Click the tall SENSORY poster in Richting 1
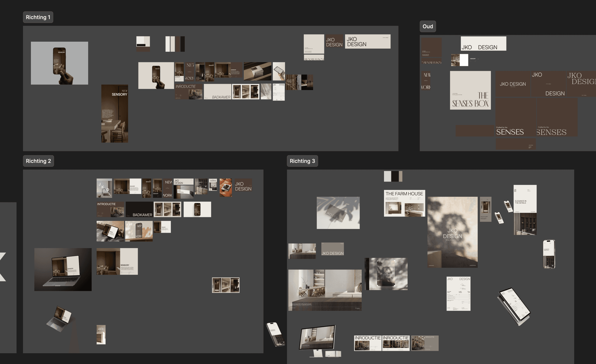The image size is (596, 364). click(115, 114)
